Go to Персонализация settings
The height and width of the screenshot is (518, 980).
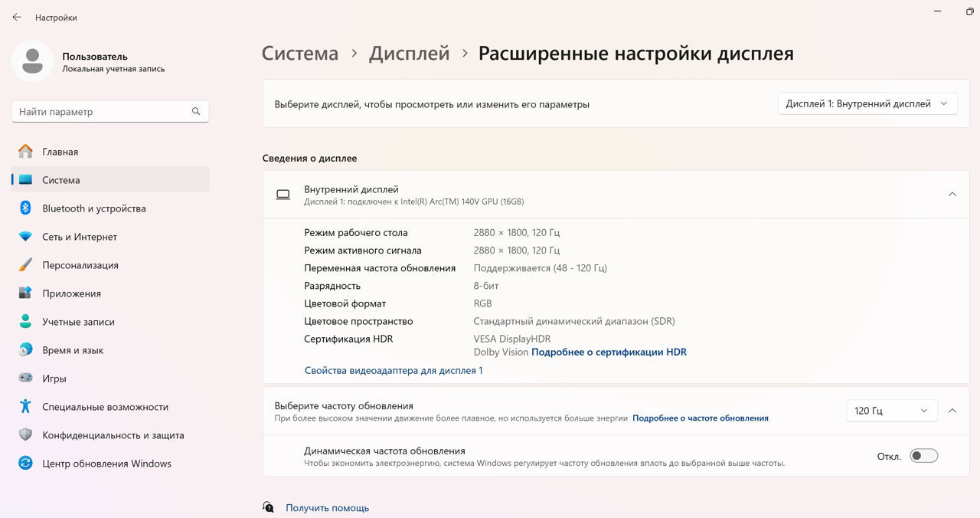(80, 265)
